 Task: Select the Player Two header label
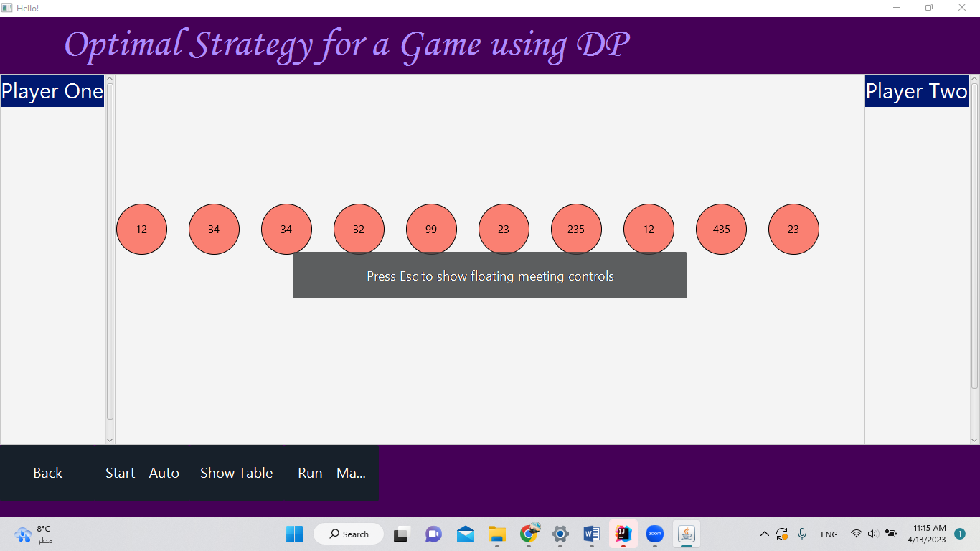pyautogui.click(x=917, y=91)
